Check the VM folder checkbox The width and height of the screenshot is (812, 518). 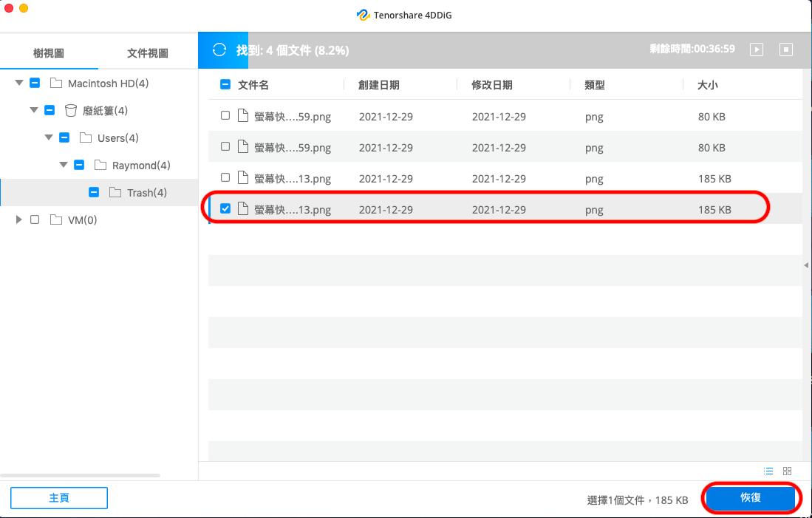pos(35,219)
